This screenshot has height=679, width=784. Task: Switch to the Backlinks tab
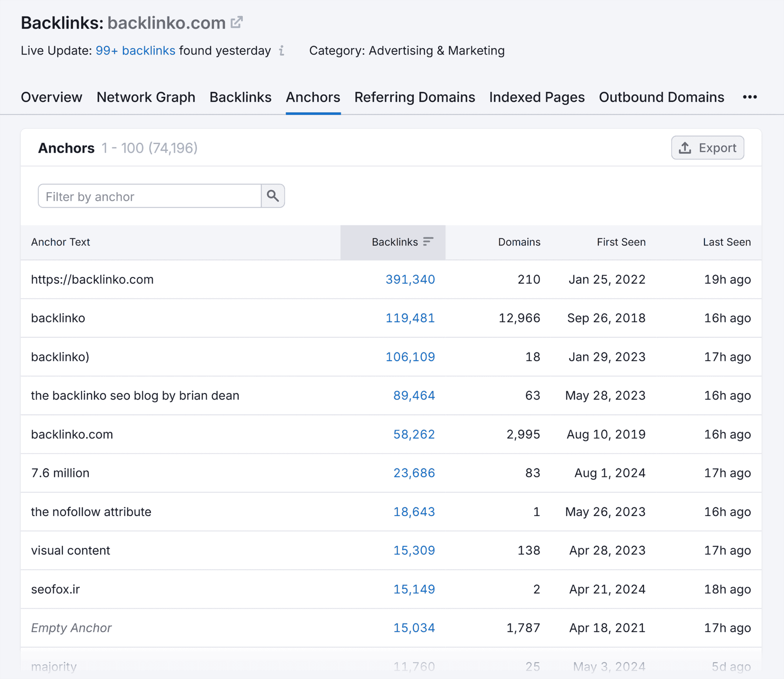point(240,97)
